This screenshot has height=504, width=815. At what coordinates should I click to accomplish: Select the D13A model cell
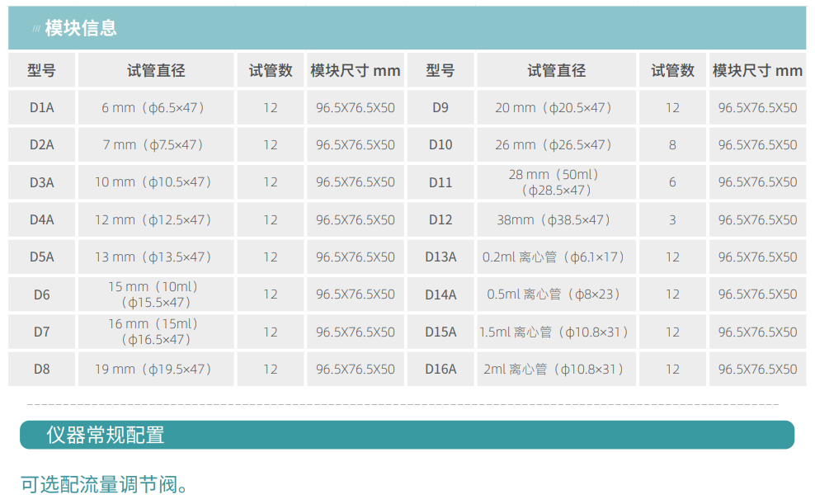click(440, 257)
